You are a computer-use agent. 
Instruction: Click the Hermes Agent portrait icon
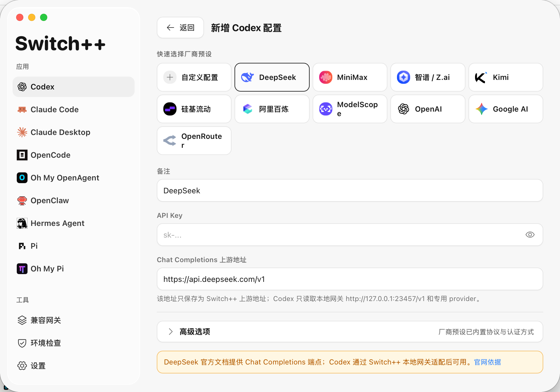point(22,223)
